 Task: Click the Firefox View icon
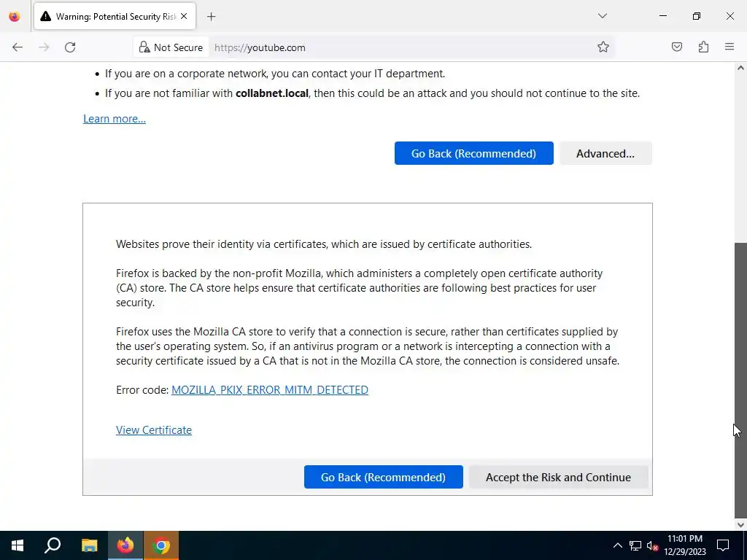(x=15, y=17)
